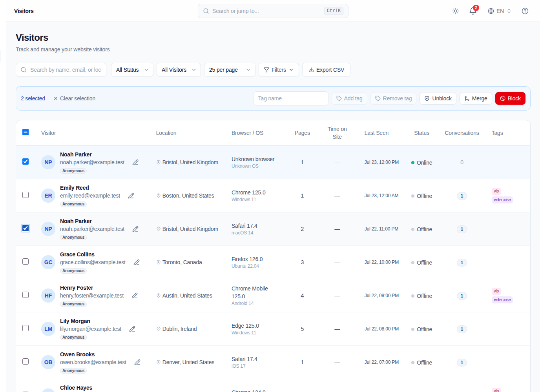Image resolution: width=540 pixels, height=392 pixels.
Task: Click the HF avatar for Henry Foster
Action: [x=48, y=296]
